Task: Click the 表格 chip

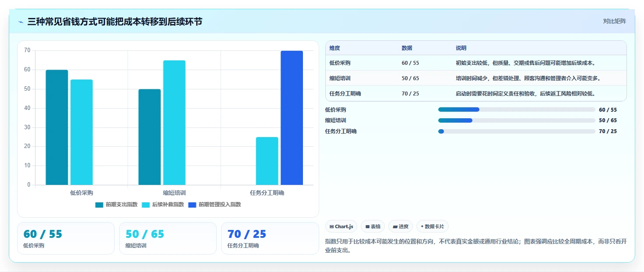Action: 373,226
